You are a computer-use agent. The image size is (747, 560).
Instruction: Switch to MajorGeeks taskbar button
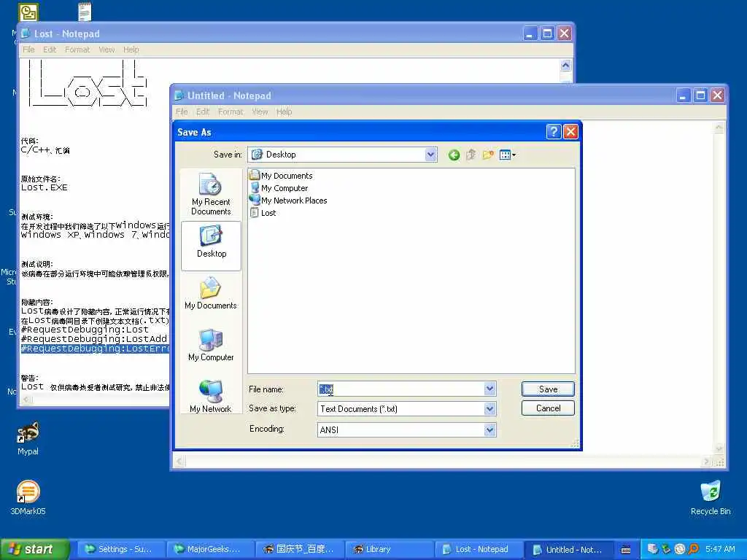coord(211,550)
